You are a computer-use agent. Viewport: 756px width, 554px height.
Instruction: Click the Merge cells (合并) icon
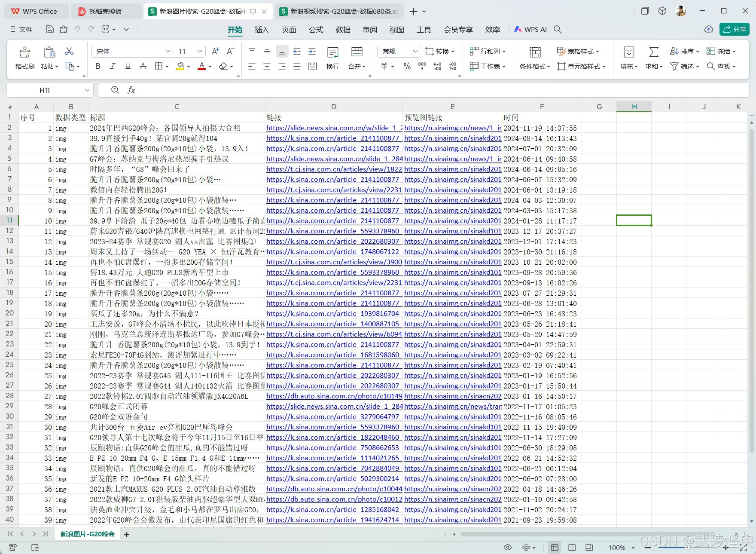pos(357,52)
